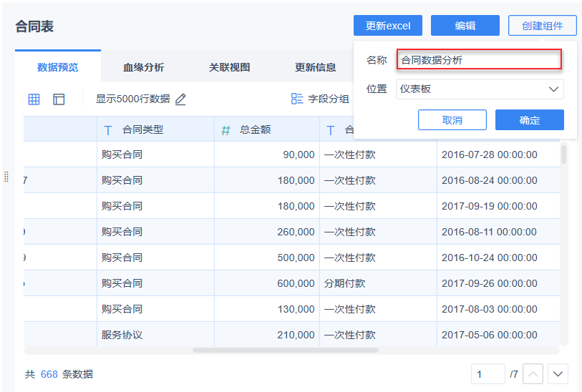Select the 更新信息 tab
This screenshot has height=392, width=582.
(315, 67)
